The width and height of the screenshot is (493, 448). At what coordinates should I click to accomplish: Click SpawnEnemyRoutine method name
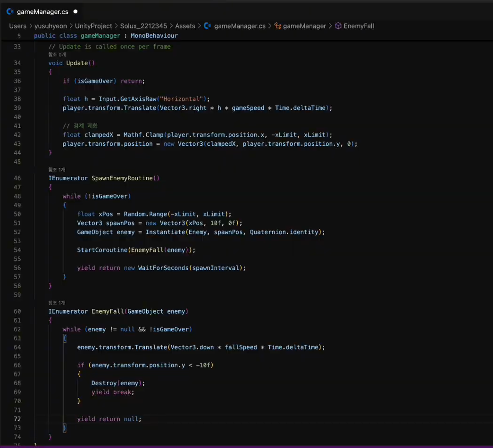pos(122,178)
